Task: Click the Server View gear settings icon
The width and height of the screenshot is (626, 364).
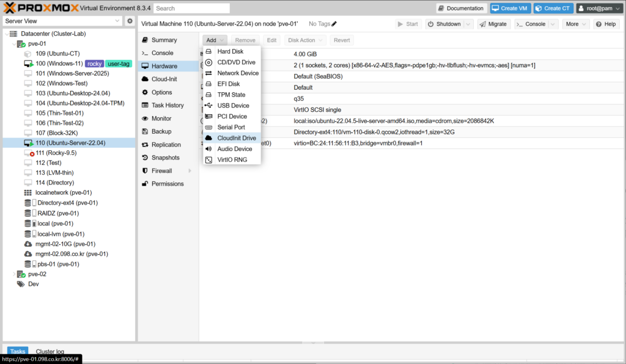Action: pyautogui.click(x=130, y=21)
